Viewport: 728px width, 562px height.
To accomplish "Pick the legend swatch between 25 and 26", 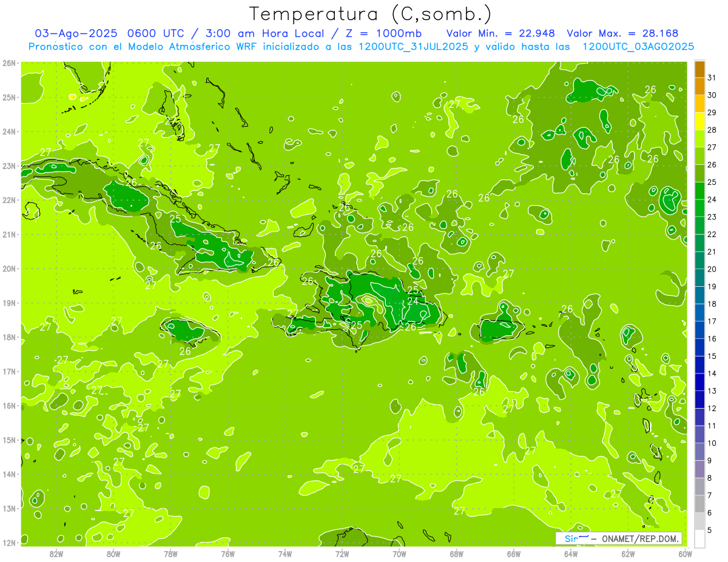I will pos(699,173).
